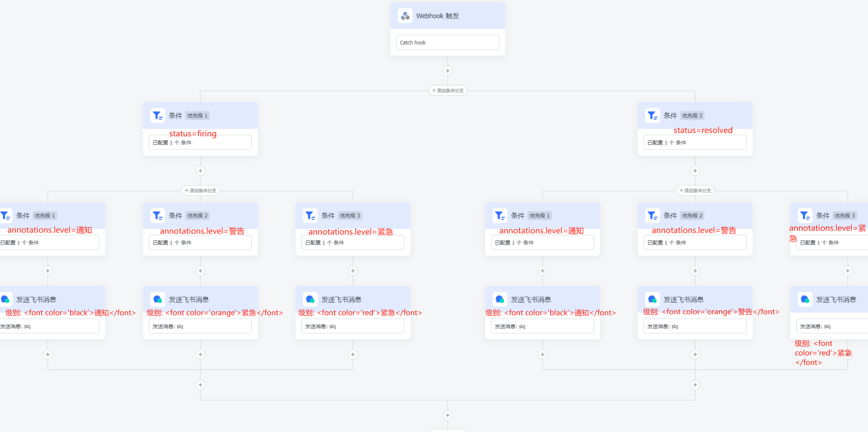Click 优先级 1 badge on resolved 通知 condition

(539, 216)
